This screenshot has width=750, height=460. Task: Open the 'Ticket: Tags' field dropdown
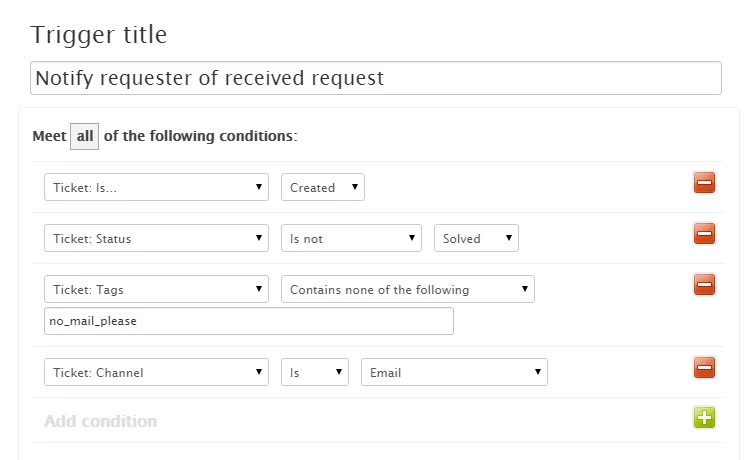coord(156,290)
